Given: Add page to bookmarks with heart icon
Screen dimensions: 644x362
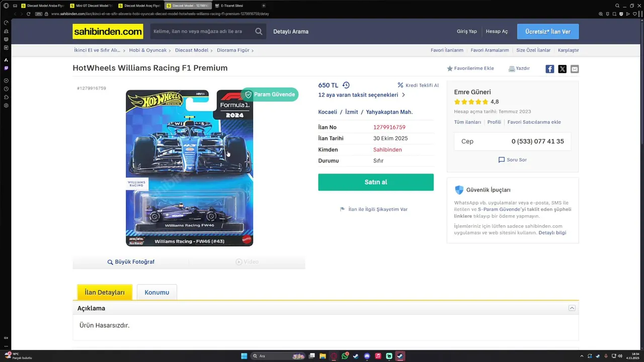Looking at the screenshot, I should [x=635, y=14].
